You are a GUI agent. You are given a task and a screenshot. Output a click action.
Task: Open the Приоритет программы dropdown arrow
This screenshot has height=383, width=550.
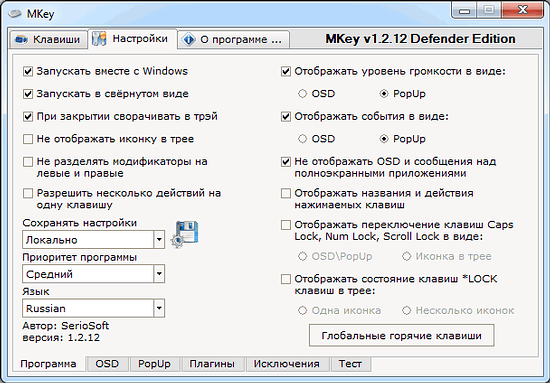159,274
